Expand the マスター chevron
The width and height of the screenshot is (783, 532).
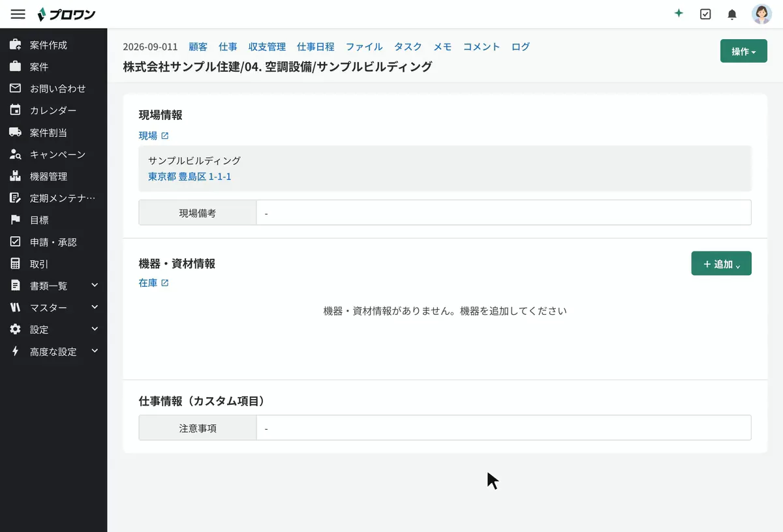(x=95, y=307)
